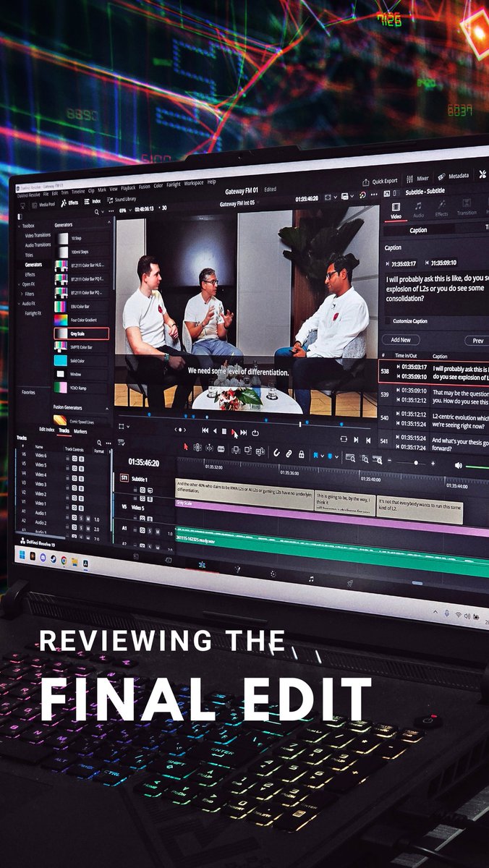Open the Playback menu

coord(128,188)
